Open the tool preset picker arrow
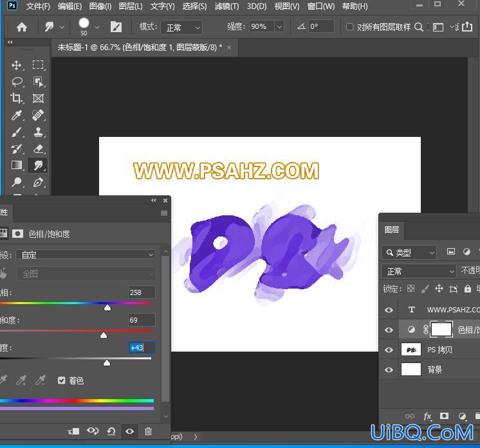 click(62, 27)
